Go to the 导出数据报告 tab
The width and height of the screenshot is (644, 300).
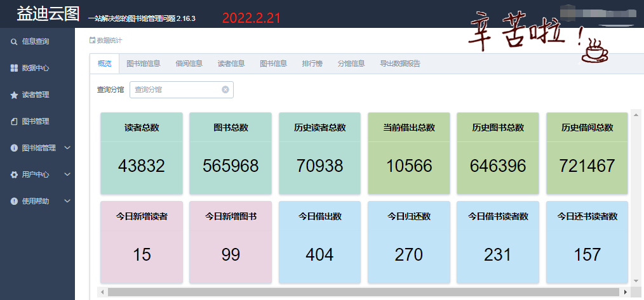399,63
